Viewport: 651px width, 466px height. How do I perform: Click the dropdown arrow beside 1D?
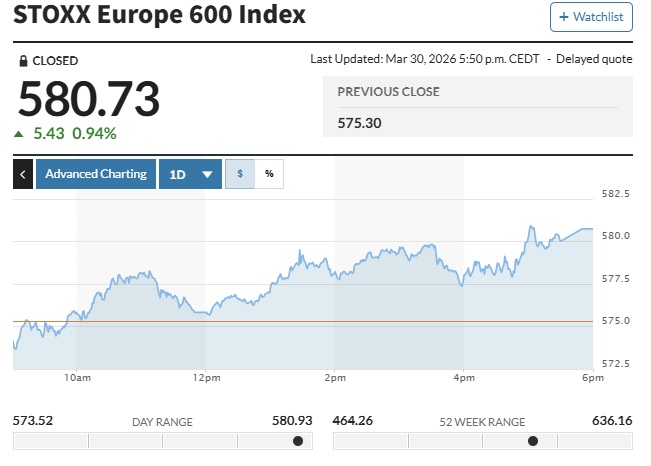click(x=207, y=174)
